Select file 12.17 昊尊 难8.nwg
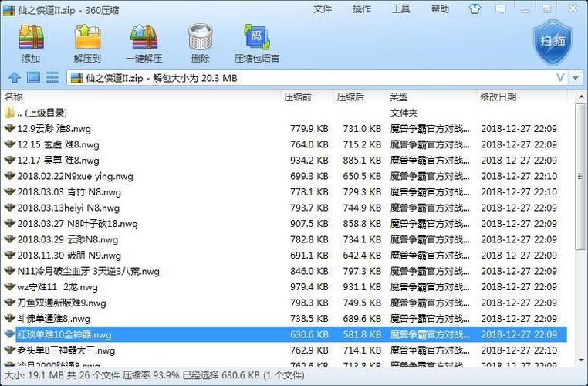Viewport: 588px width, 386px height. [285, 160]
